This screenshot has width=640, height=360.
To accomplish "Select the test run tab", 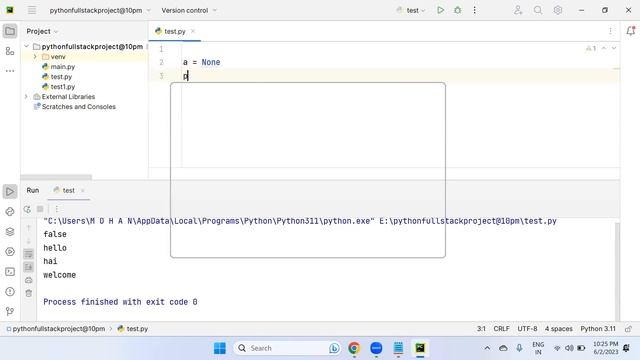I will [69, 190].
